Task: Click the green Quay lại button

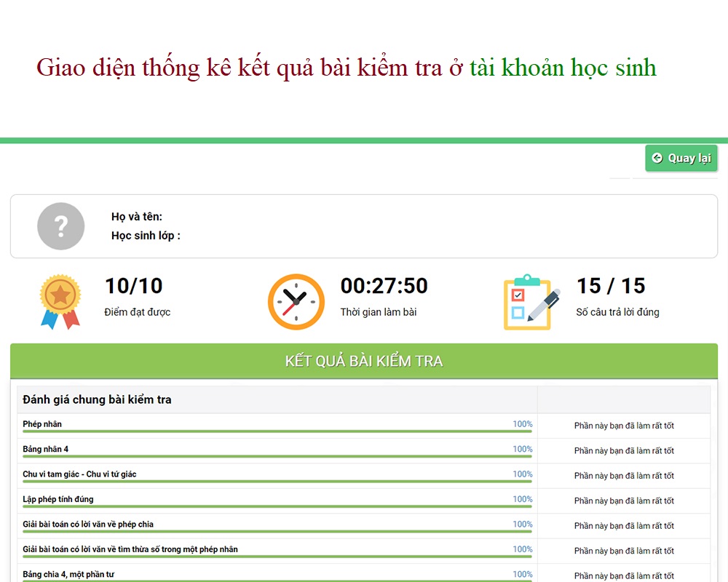Action: coord(681,158)
